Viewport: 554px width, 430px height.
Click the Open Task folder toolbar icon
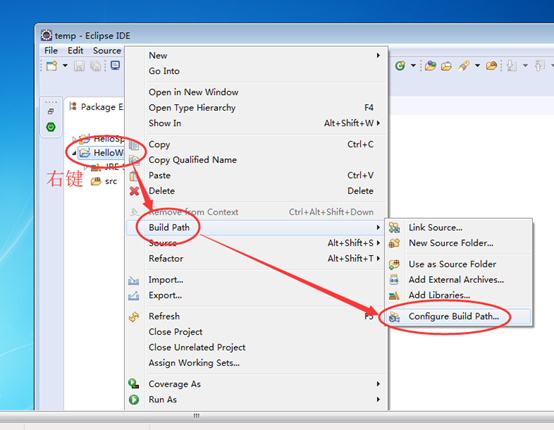[491, 66]
